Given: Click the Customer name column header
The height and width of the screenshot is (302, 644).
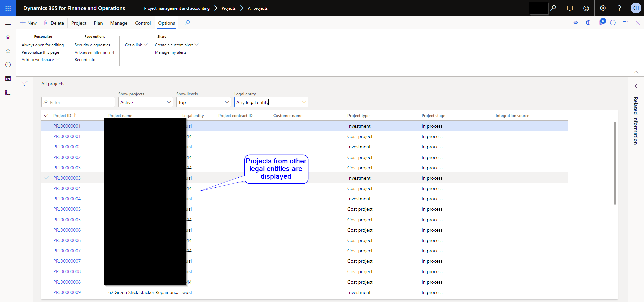Looking at the screenshot, I should pyautogui.click(x=288, y=116).
